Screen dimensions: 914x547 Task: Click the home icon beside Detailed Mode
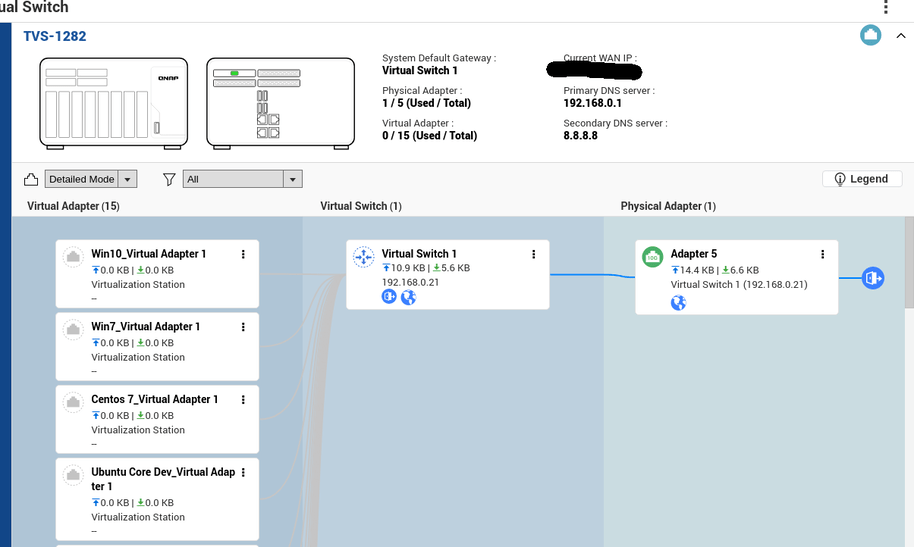point(31,179)
